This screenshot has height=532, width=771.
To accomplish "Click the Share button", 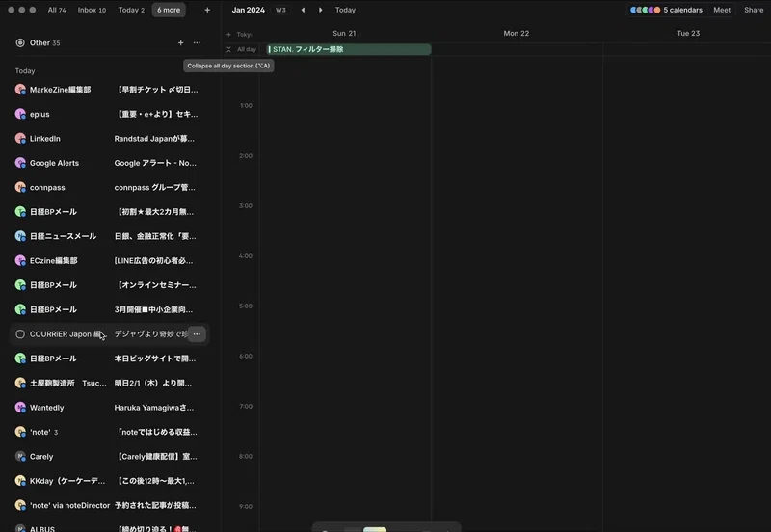I will tap(754, 10).
